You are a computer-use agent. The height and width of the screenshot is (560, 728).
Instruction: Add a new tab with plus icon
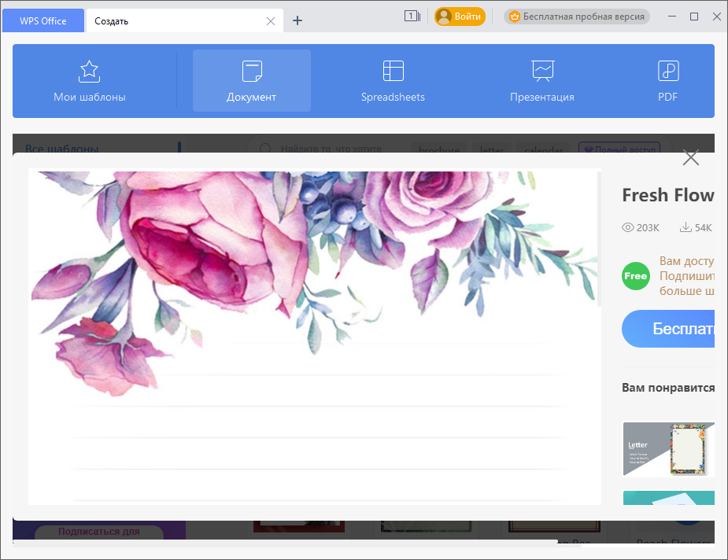(297, 21)
